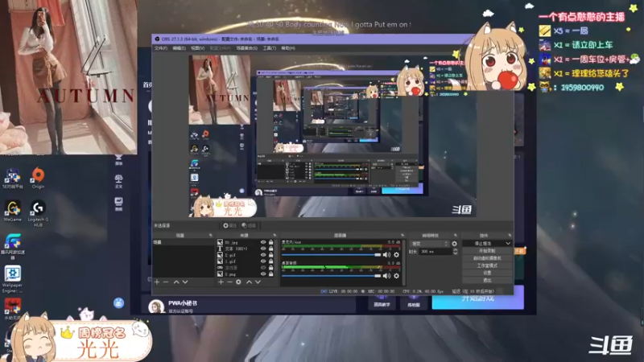The width and height of the screenshot is (644, 362).
Task: Adjust 麦克风/Aux volume slider
Action: (331, 255)
